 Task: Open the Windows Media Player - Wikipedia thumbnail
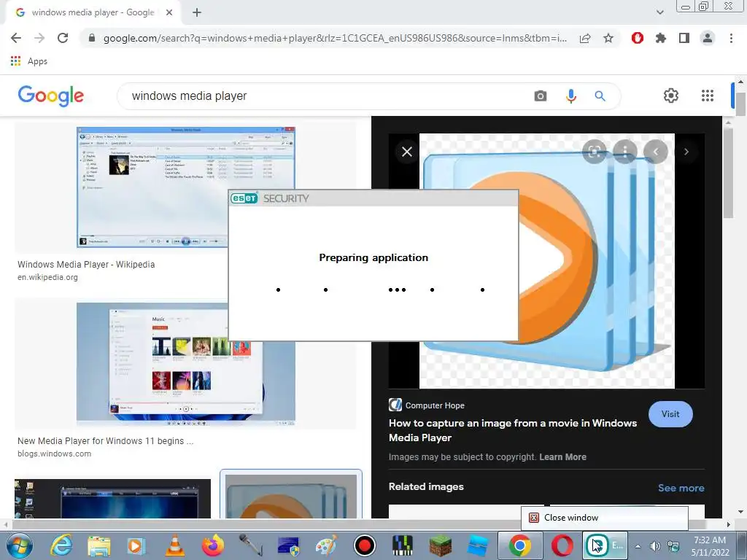(x=186, y=187)
